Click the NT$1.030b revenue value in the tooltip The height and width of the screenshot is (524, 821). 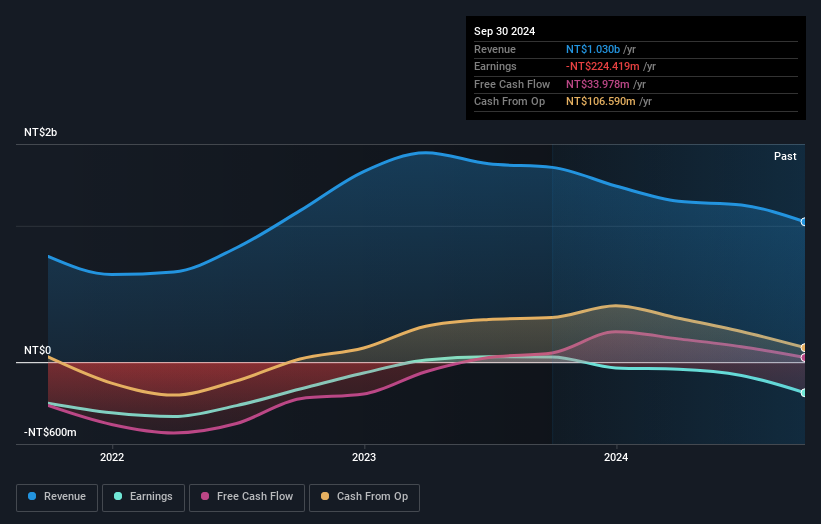(x=593, y=49)
